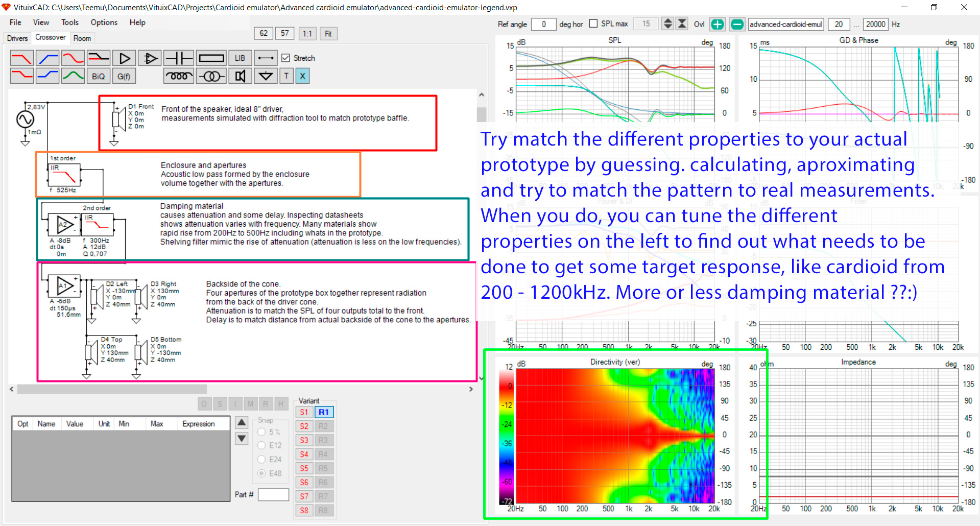The image size is (980, 526).
Task: Move parameter row up with arrow button
Action: [242, 423]
